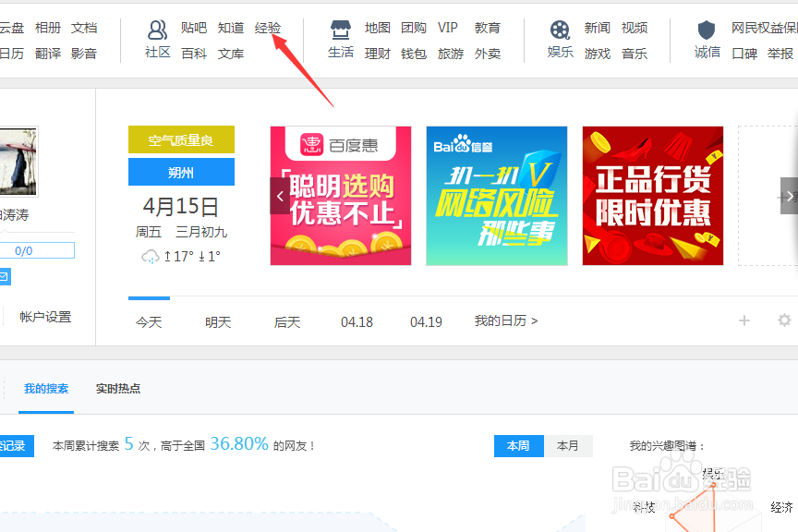Select the 本周 toggle button
798x532 pixels.
pyautogui.click(x=518, y=446)
